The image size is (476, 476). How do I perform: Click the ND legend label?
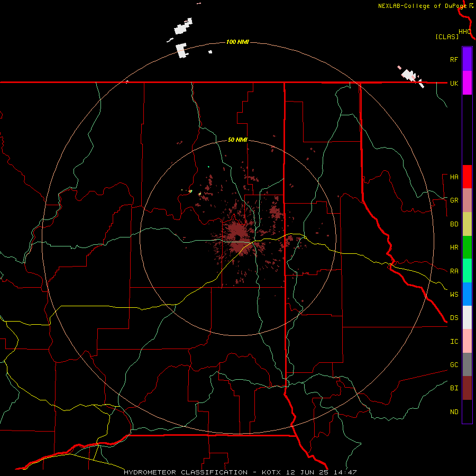pos(454,412)
